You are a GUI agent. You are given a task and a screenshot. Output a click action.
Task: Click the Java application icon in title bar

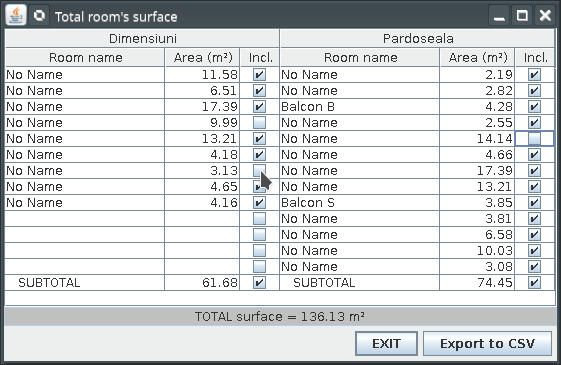pyautogui.click(x=16, y=16)
